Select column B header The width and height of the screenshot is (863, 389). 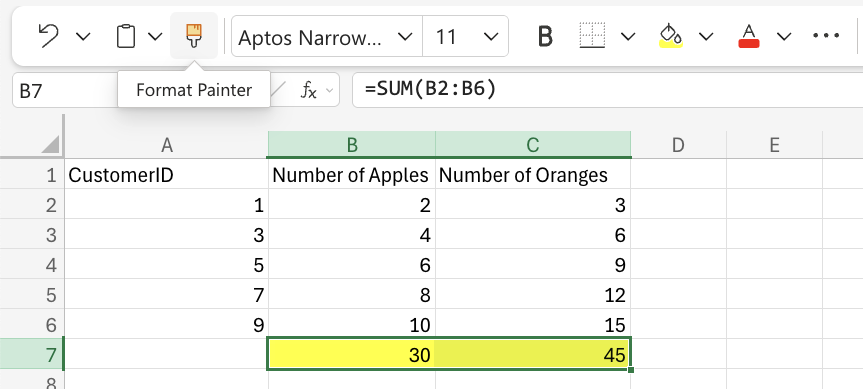tap(352, 145)
